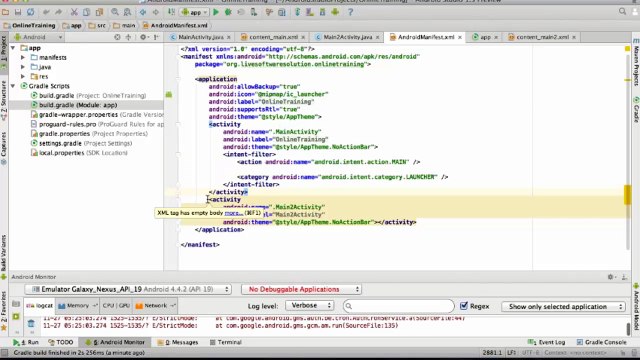Open the TODO tool window button

(x=61, y=342)
